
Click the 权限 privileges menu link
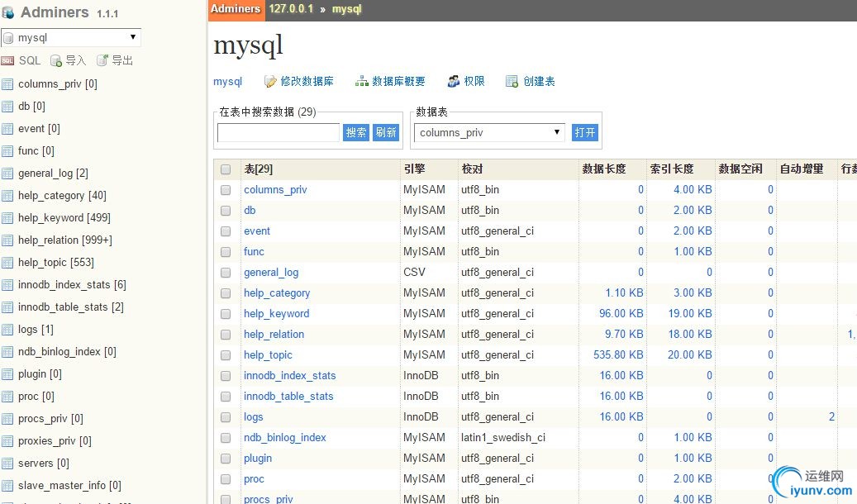[x=474, y=82]
